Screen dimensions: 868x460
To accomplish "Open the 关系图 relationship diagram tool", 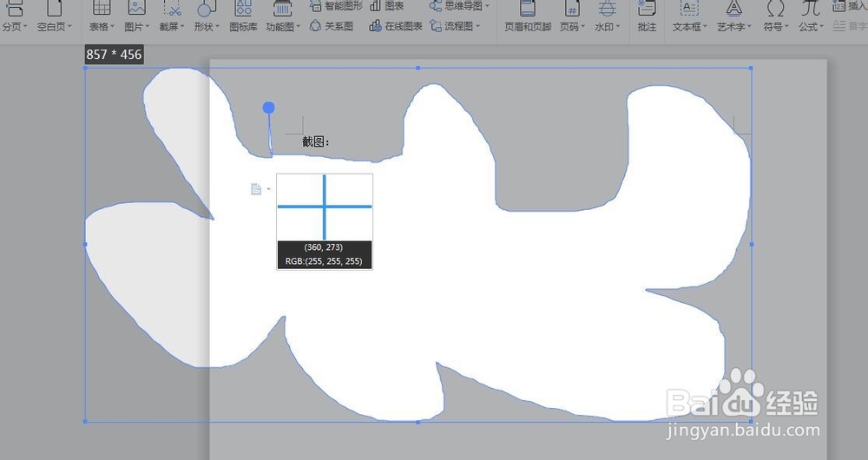I will 332,26.
